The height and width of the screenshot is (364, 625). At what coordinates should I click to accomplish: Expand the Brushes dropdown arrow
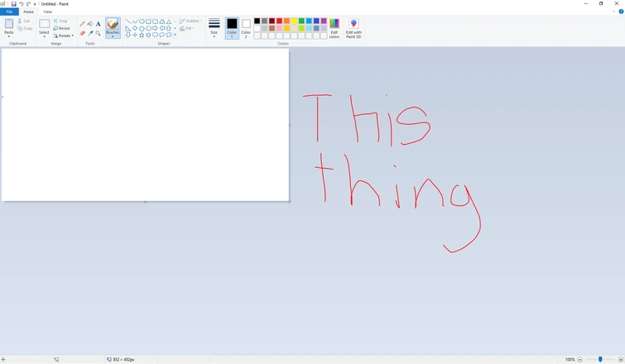click(x=113, y=35)
